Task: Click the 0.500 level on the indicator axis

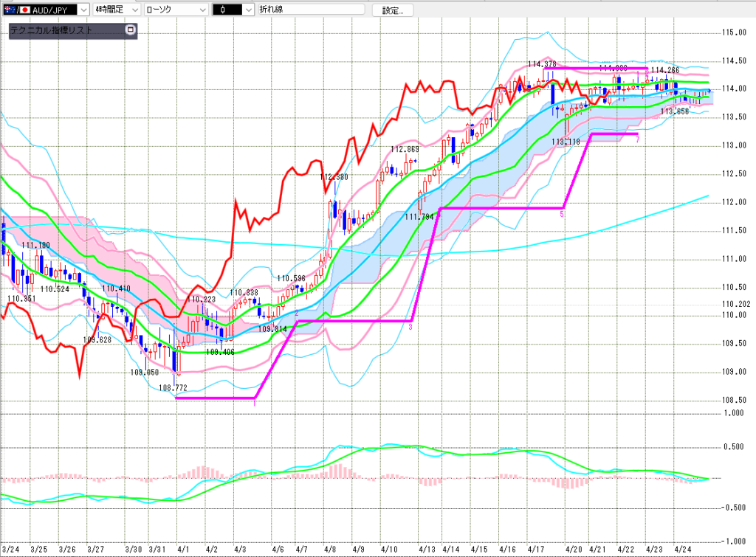Action: (733, 446)
